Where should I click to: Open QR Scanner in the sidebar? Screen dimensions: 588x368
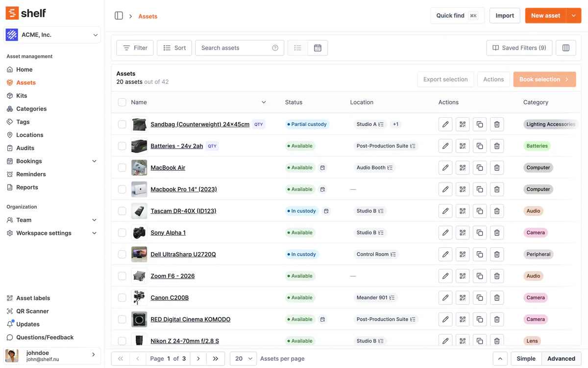tap(32, 311)
